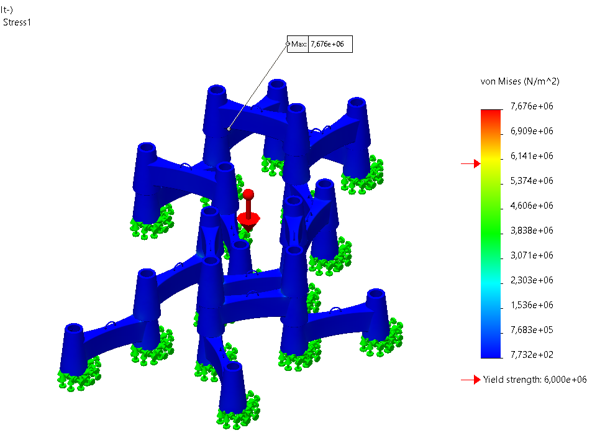605x448 pixels.
Task: Click the Max callout leader point on model
Action: (x=229, y=129)
